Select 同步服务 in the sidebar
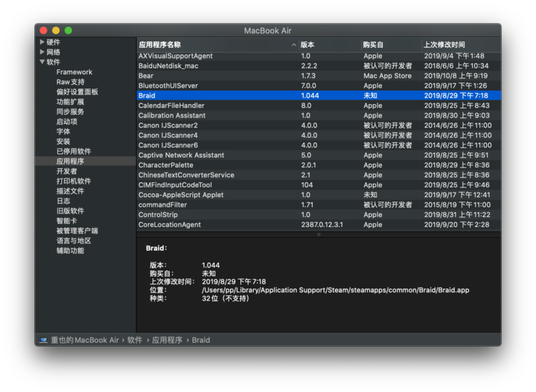The width and height of the screenshot is (536, 392). 70,112
